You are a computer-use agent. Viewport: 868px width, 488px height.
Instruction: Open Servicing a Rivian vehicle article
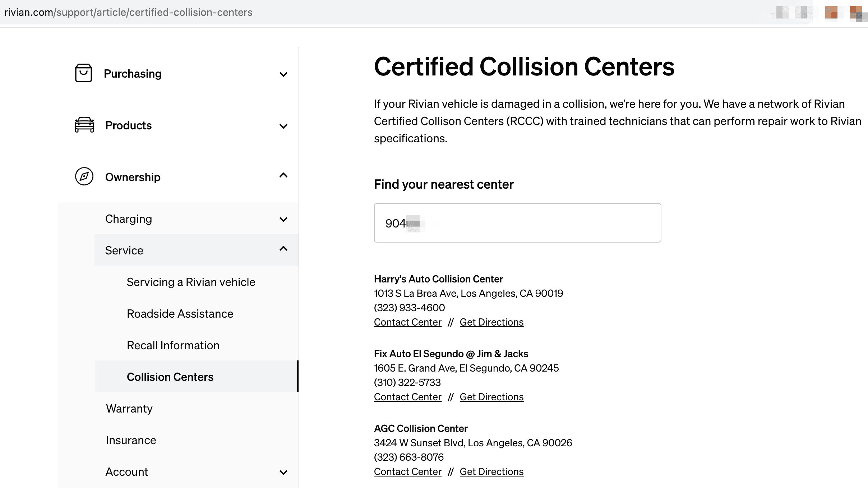pos(191,282)
